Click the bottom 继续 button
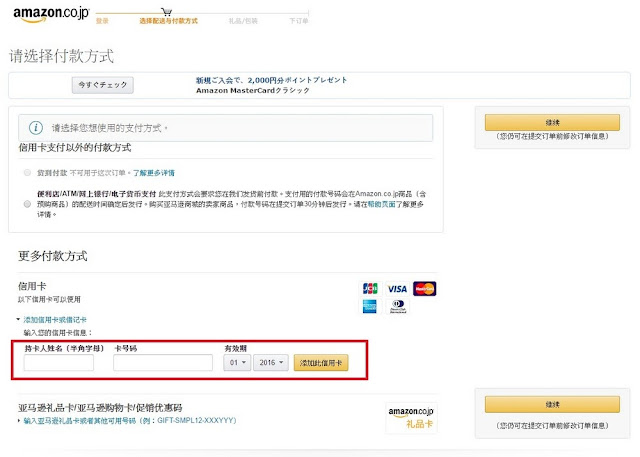 pyautogui.click(x=552, y=404)
